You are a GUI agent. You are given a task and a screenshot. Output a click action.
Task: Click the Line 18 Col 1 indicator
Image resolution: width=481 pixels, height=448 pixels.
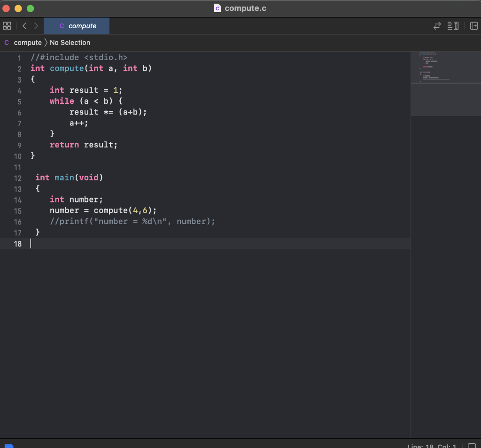pyautogui.click(x=432, y=446)
